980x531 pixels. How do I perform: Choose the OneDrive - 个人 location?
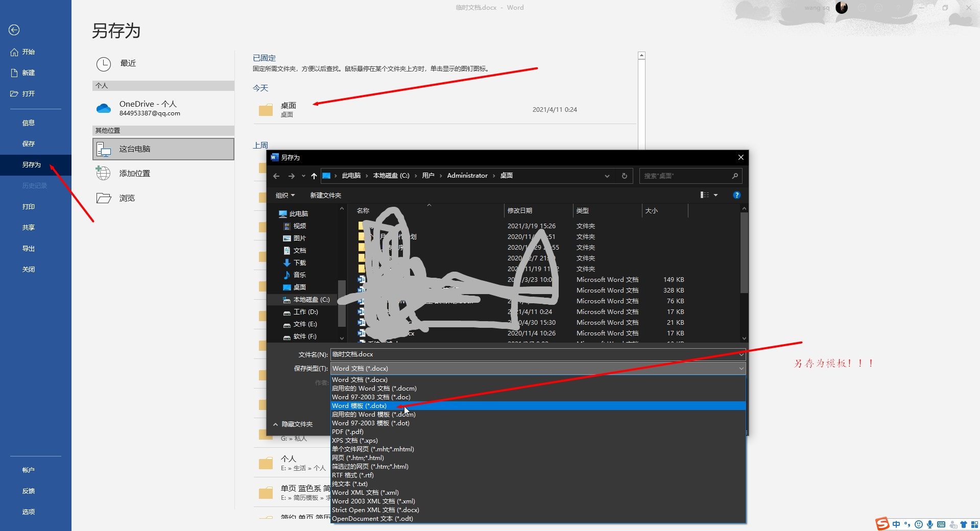pyautogui.click(x=163, y=108)
